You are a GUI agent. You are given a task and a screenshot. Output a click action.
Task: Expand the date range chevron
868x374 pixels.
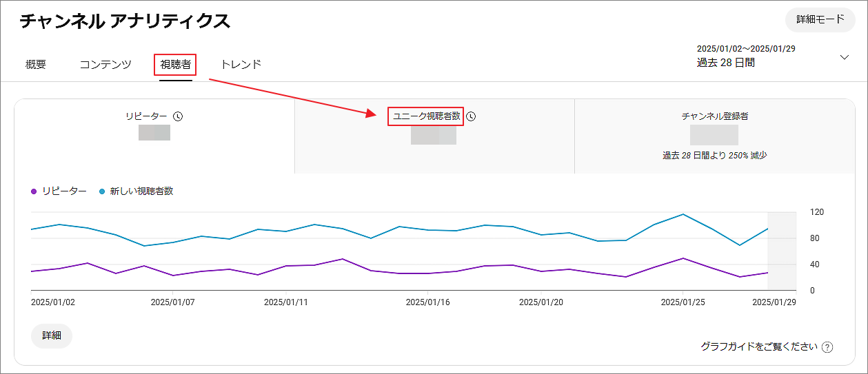coord(845,57)
